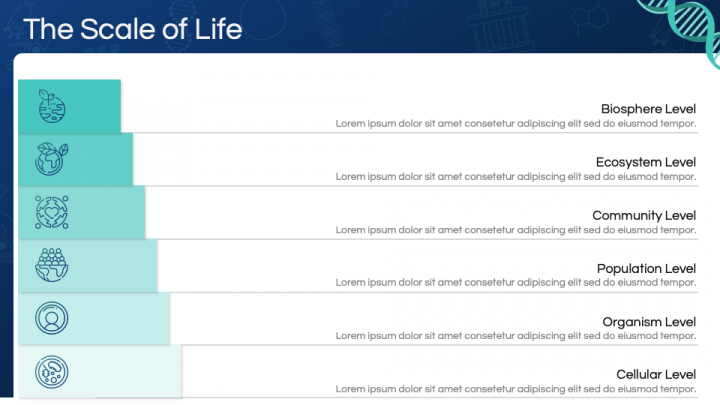Select the 'Ecosystem Level' heading text
Screen dimensions: 720x405
point(646,162)
